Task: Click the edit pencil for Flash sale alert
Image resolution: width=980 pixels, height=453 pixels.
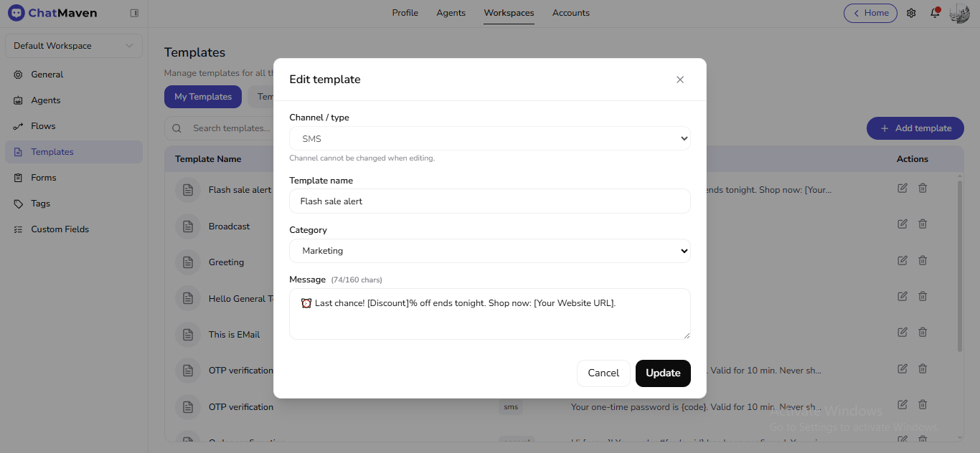Action: [x=902, y=188]
